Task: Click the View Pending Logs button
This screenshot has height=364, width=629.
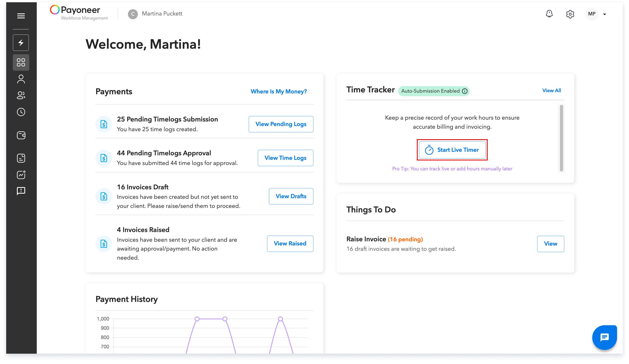Action: 281,124
